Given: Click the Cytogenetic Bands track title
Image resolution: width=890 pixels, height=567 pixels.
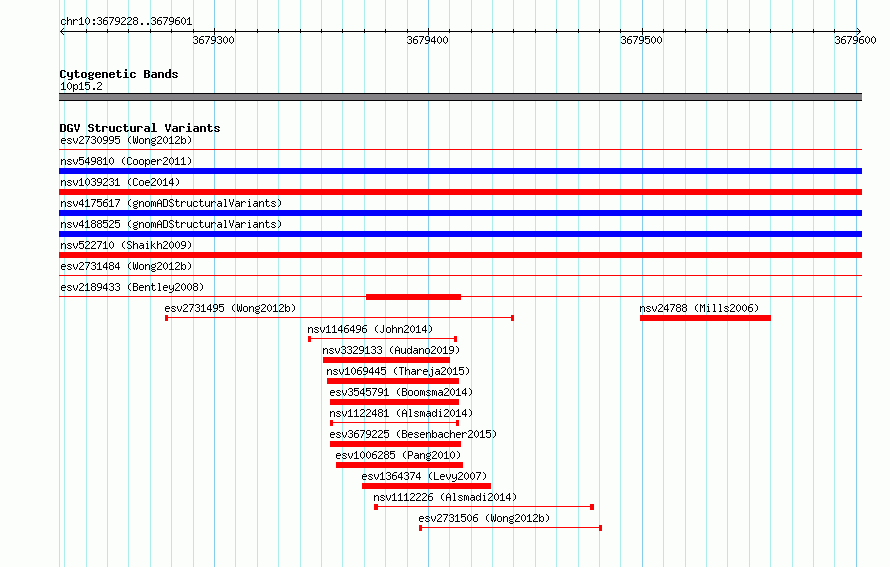Looking at the screenshot, I should (x=119, y=74).
